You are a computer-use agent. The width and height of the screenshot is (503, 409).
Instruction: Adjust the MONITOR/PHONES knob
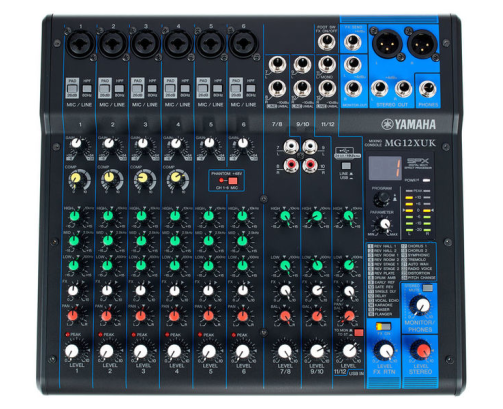[422, 305]
